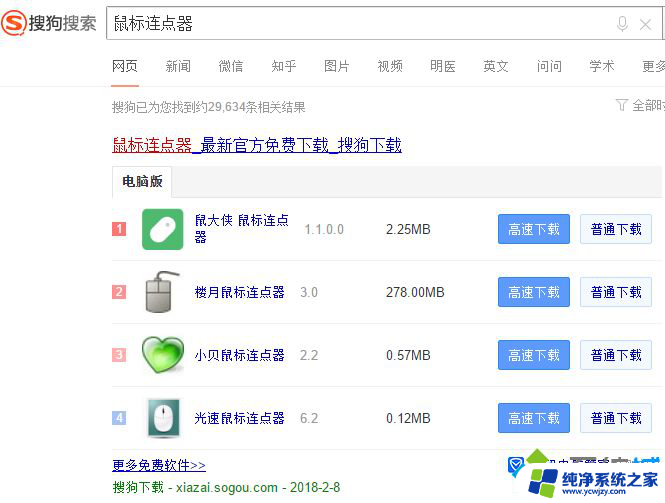Activate the microphone voice search icon

tap(622, 24)
